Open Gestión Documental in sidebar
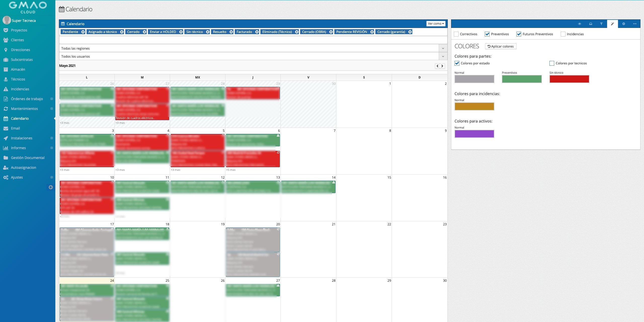This screenshot has height=322, width=644. click(x=28, y=158)
